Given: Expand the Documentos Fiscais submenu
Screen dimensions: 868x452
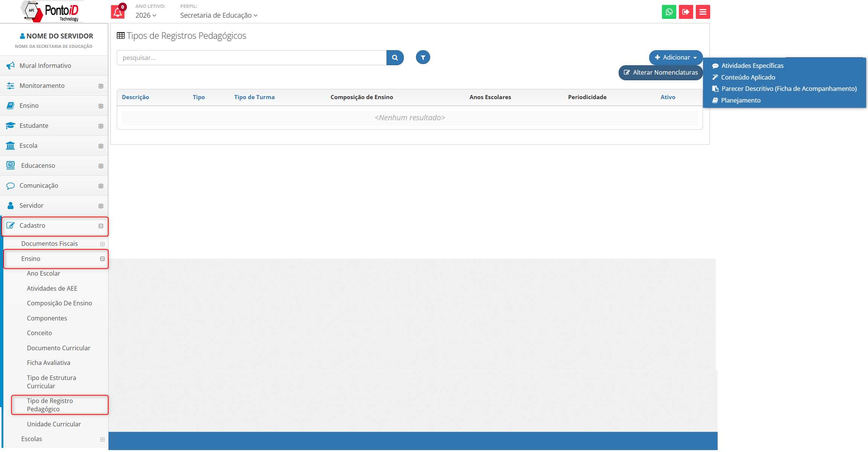Looking at the screenshot, I should (102, 244).
